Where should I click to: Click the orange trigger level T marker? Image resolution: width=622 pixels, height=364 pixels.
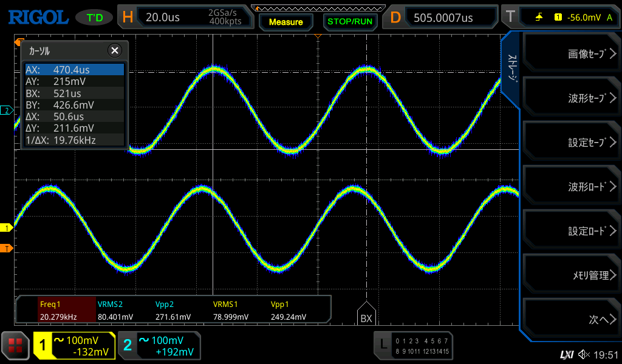(x=7, y=249)
